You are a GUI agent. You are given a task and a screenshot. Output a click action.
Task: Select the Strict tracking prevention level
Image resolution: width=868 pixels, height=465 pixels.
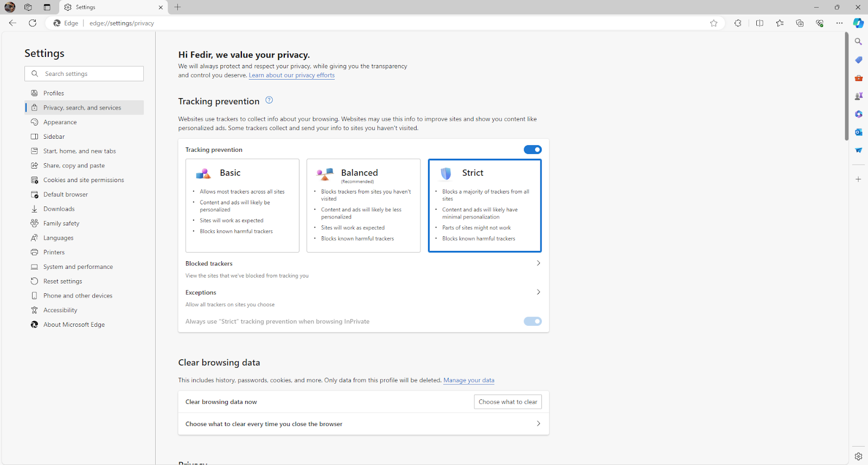(485, 205)
